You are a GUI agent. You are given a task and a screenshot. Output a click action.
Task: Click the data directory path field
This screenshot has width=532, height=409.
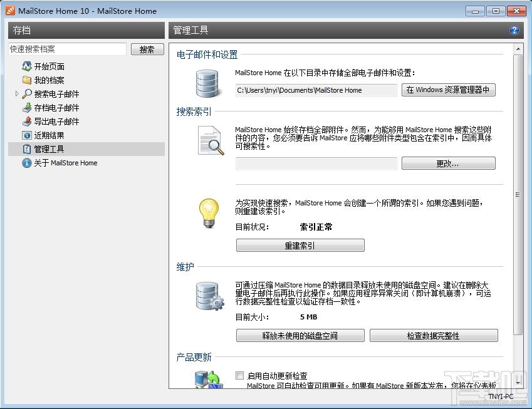click(316, 90)
